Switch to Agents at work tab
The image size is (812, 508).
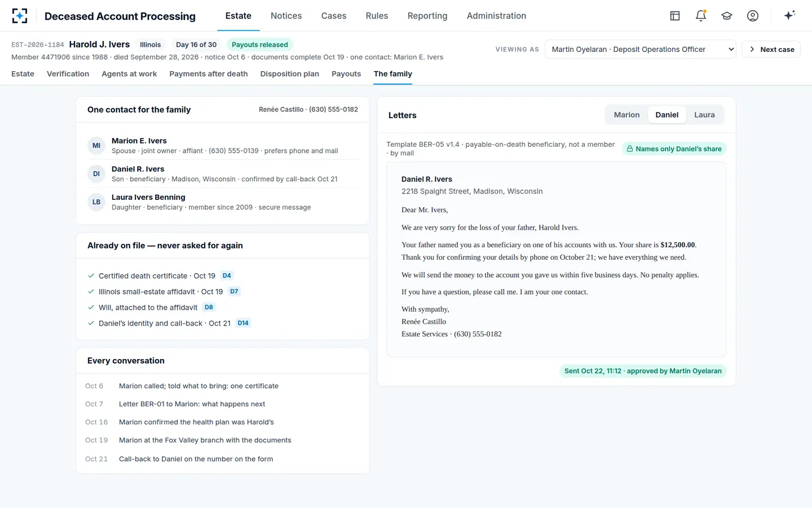pyautogui.click(x=129, y=74)
